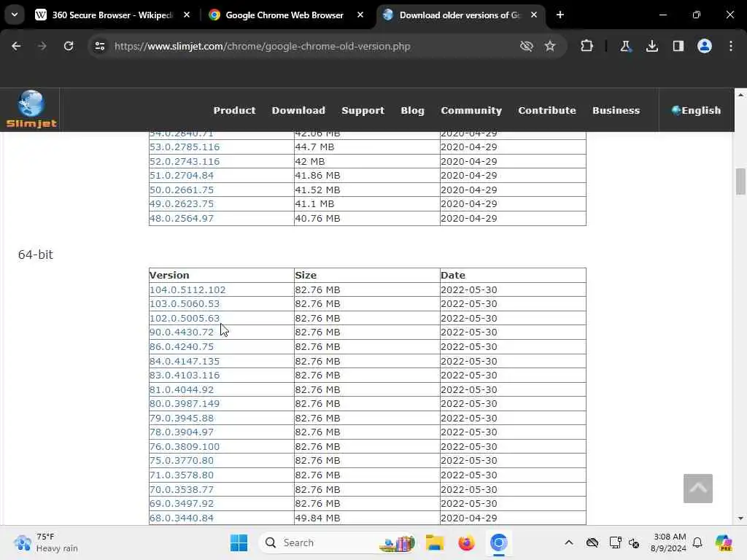Download version 68.0.3440.84
The width and height of the screenshot is (747, 560).
[x=182, y=518]
